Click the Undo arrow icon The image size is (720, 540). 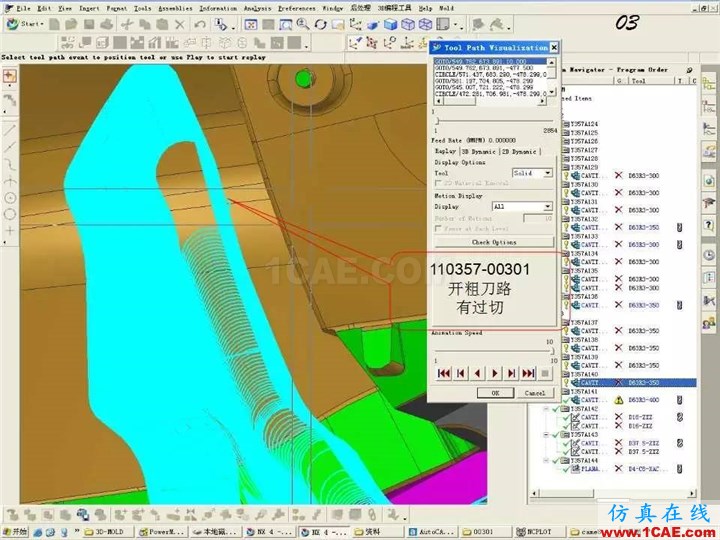click(199, 24)
